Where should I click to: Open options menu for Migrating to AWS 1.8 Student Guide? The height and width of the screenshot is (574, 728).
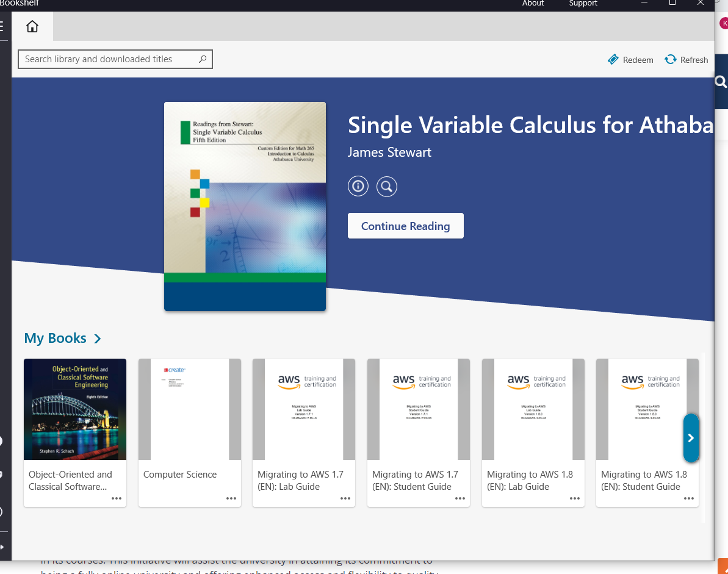[689, 498]
